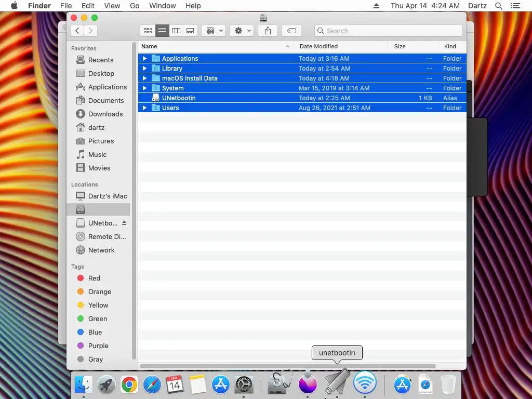Open Notification Center from the menu bar
The width and height of the screenshot is (532, 399).
click(515, 6)
